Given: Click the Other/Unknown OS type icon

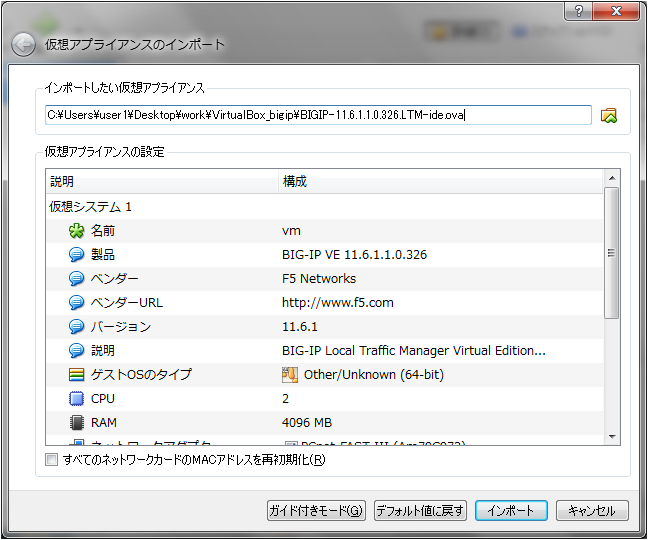Looking at the screenshot, I should click(x=290, y=375).
